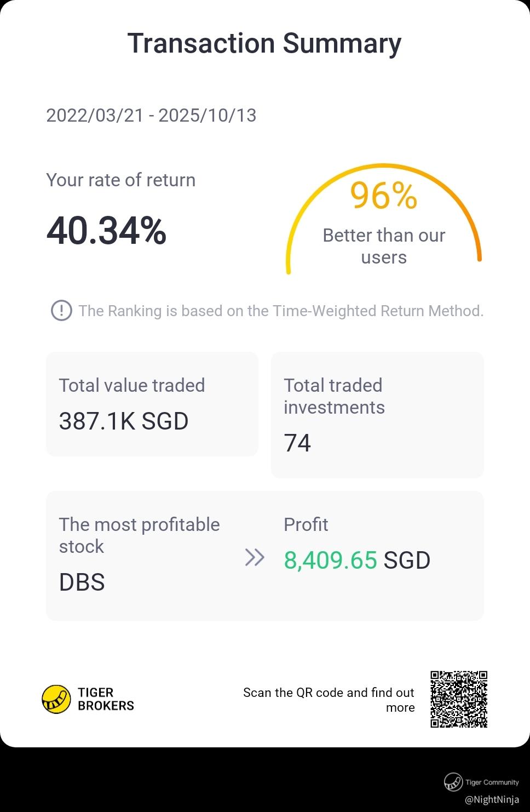Click the Tiger Brokers logo icon
This screenshot has height=812, width=530.
56,699
